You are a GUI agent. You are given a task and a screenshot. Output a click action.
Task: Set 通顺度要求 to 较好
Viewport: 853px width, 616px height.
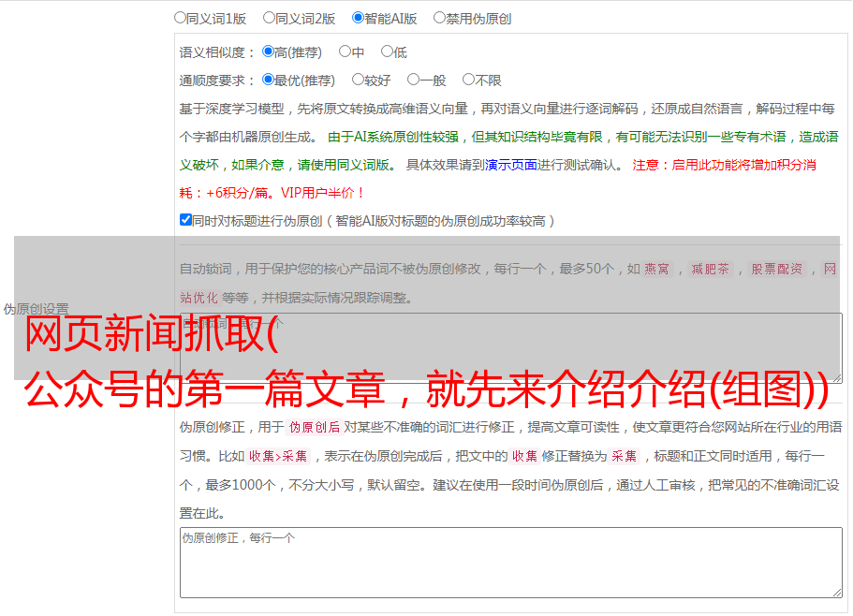(x=358, y=80)
